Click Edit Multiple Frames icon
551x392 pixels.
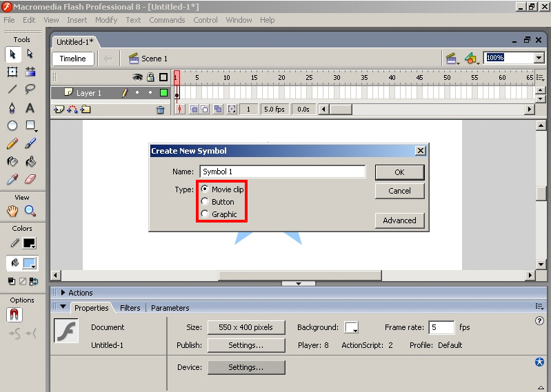(218, 109)
